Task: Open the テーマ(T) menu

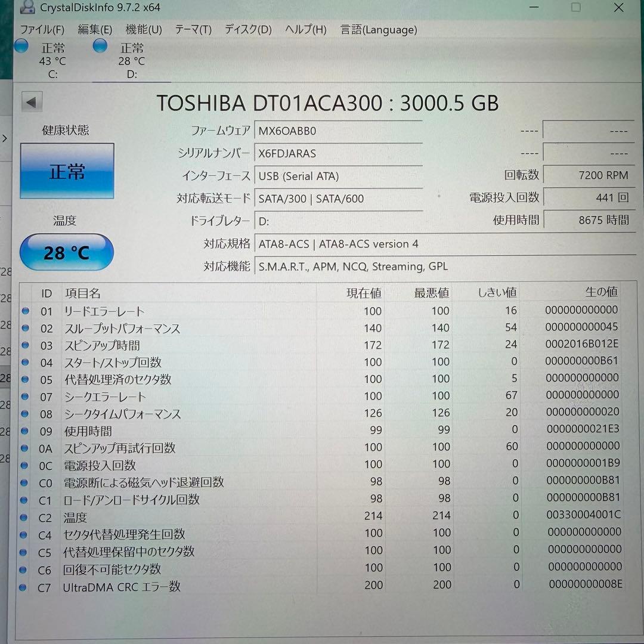Action: tap(193, 30)
